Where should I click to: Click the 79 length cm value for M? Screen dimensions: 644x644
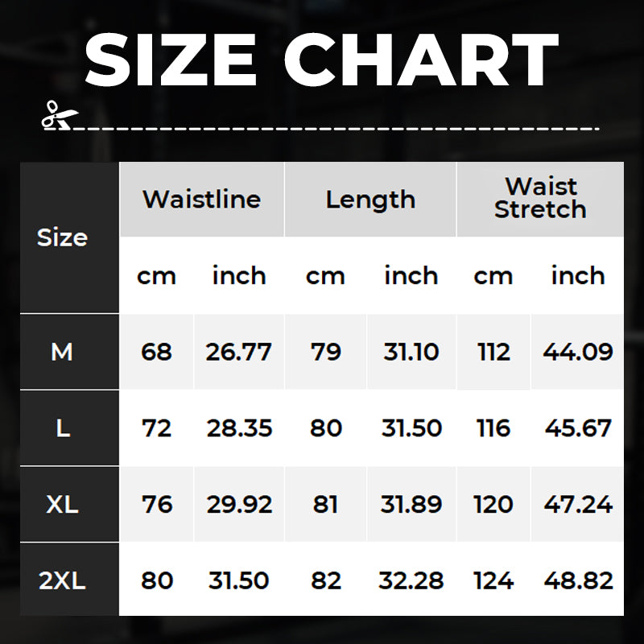[325, 352]
